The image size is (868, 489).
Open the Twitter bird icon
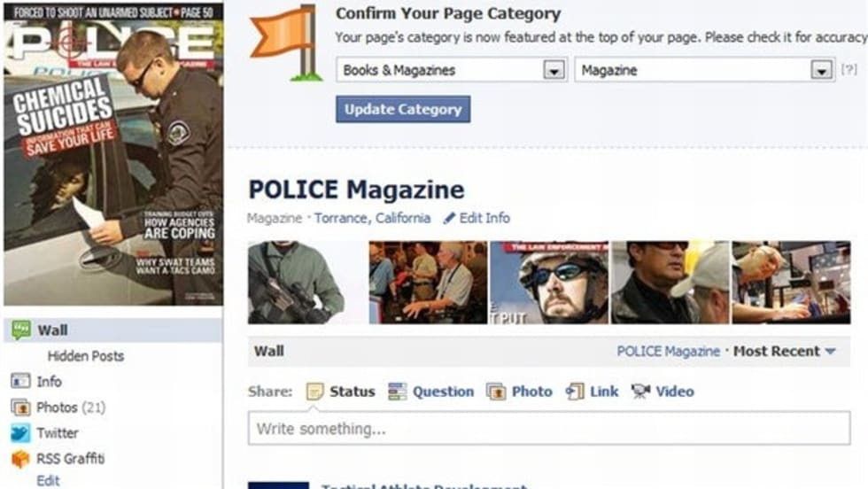(20, 432)
